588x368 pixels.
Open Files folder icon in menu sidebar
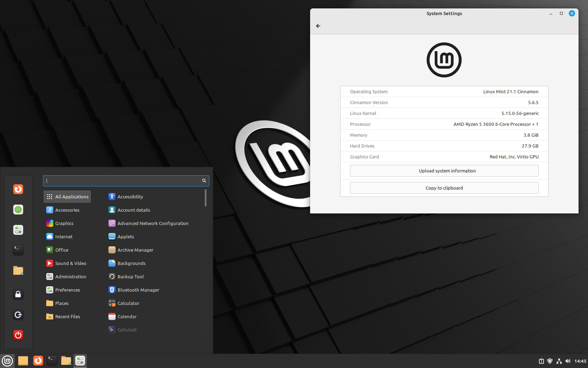(18, 271)
